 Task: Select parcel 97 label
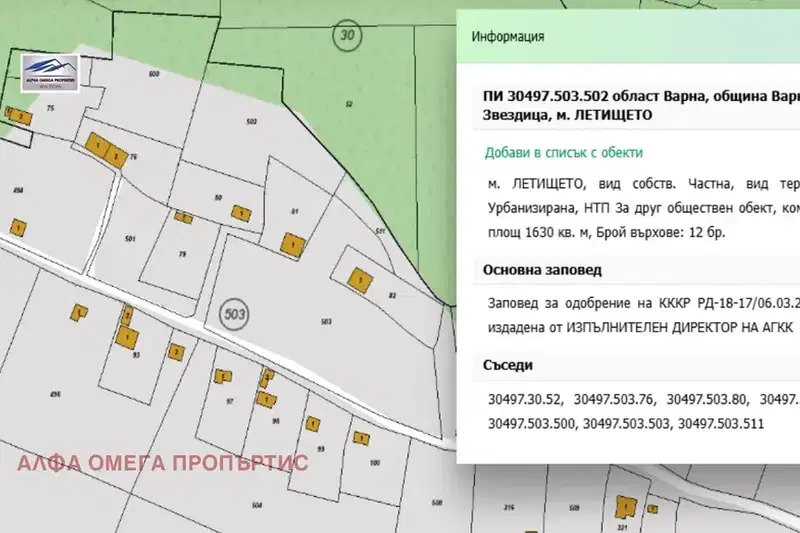tap(230, 401)
